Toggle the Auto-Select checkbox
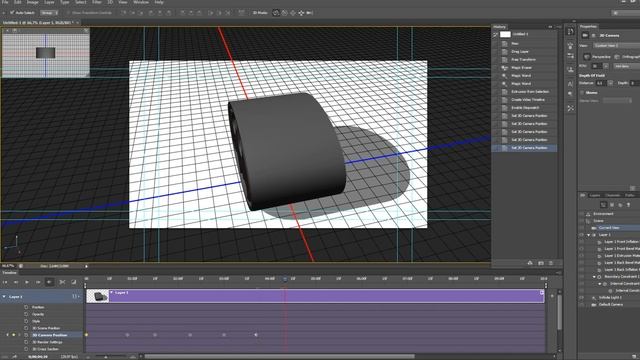The height and width of the screenshot is (360, 640). [x=12, y=13]
